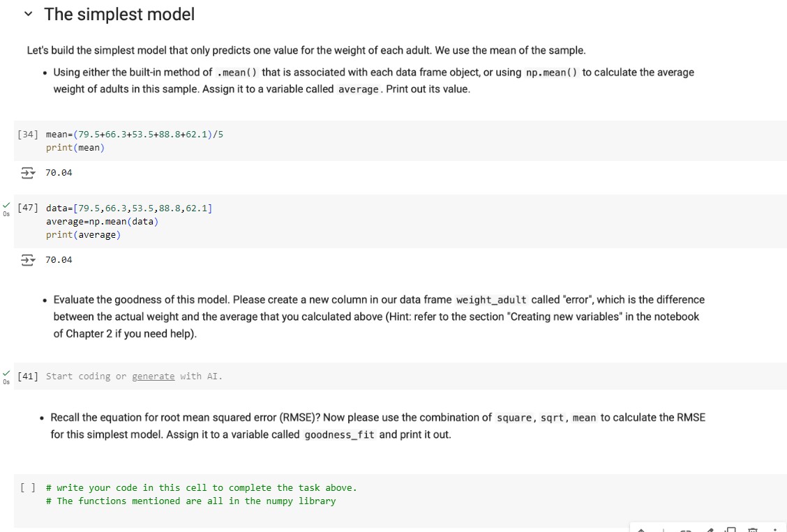Click into the empty RMSE code cell
The width and height of the screenshot is (787, 532).
pyautogui.click(x=209, y=494)
